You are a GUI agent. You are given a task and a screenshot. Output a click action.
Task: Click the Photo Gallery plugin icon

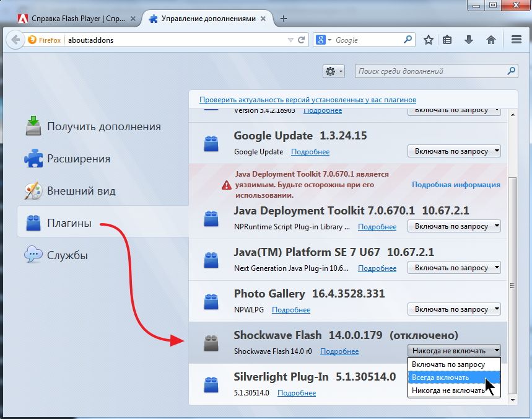211,301
